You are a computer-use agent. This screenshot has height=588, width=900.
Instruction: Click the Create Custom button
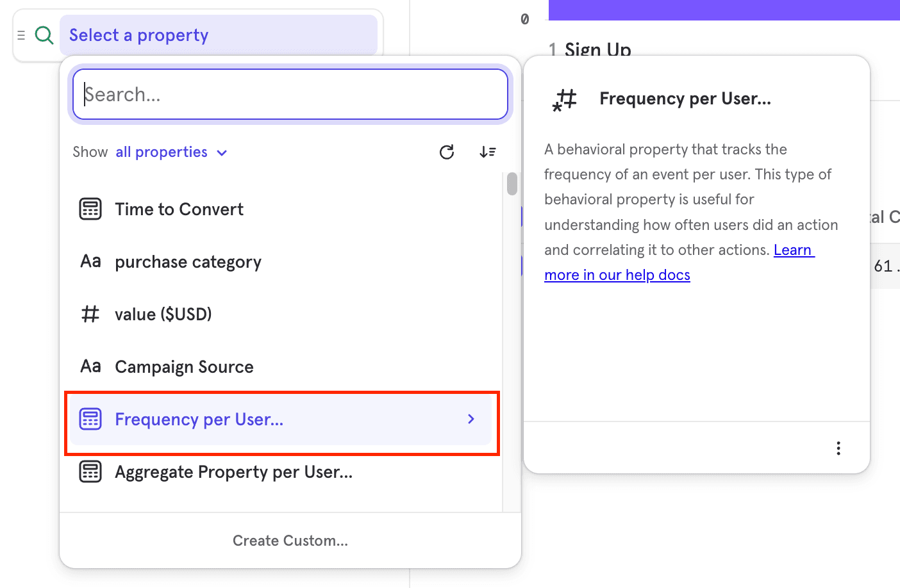click(290, 541)
